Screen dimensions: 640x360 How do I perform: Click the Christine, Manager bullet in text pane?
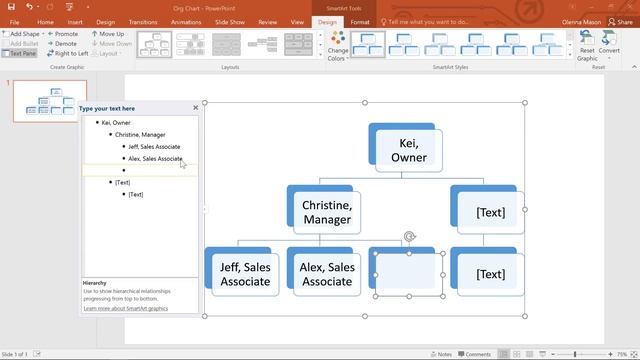tap(140, 135)
